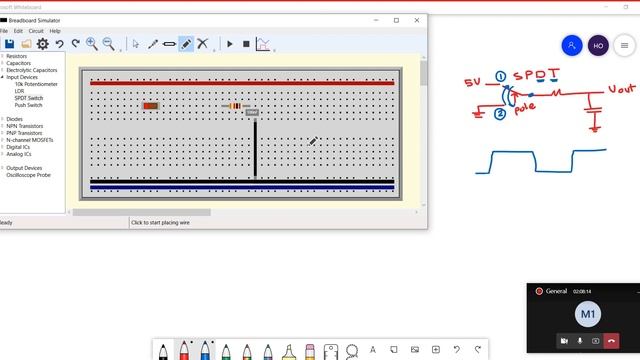Image resolution: width=640 pixels, height=360 pixels.
Task: Select the delete X tool
Action: coord(202,43)
